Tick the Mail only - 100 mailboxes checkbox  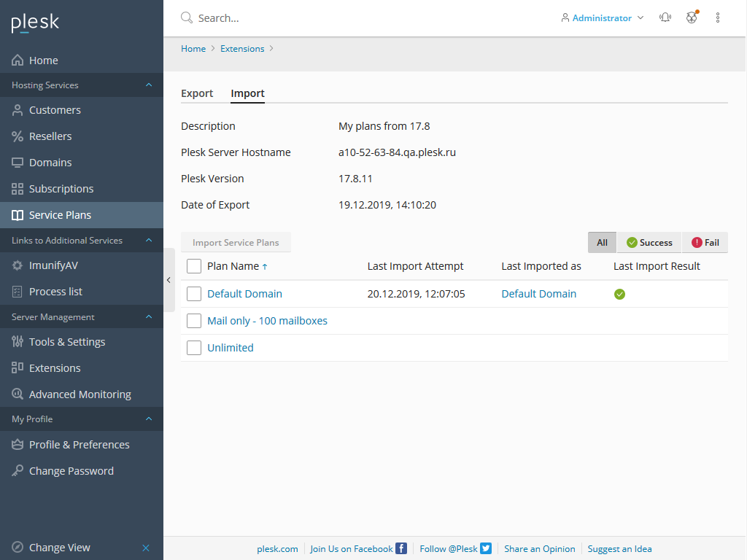coord(194,321)
